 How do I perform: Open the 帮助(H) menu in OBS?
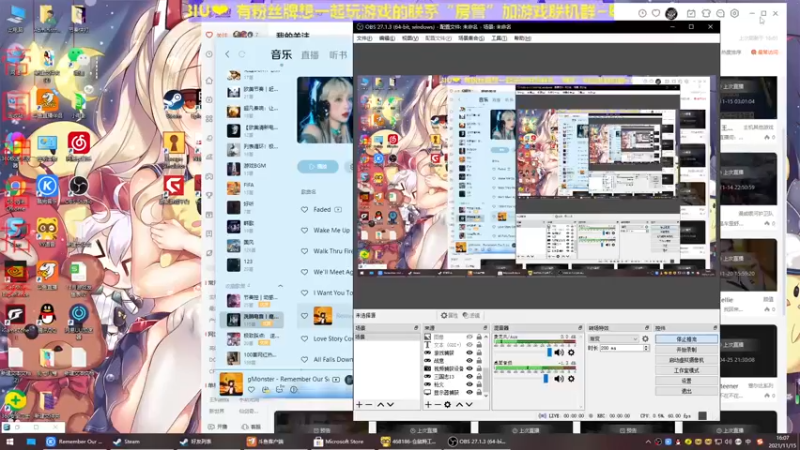[x=522, y=38]
